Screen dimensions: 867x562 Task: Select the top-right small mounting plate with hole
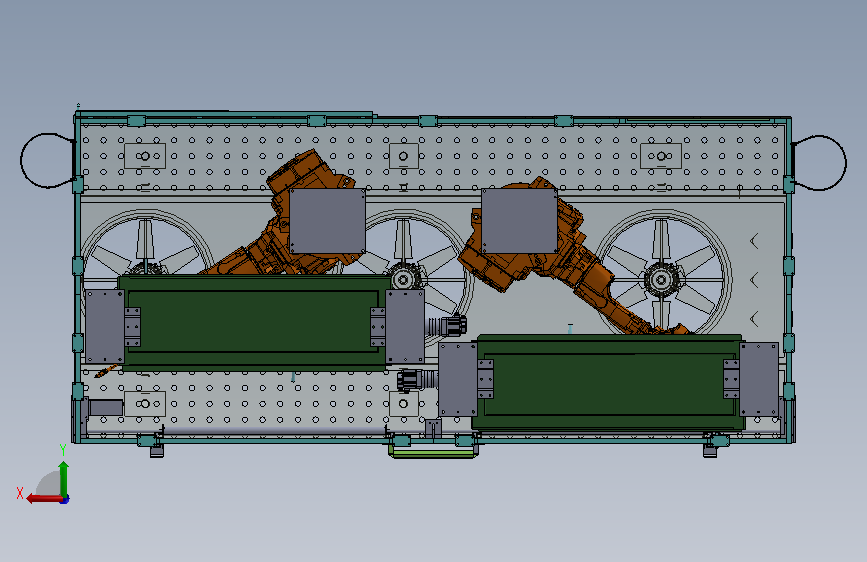[661, 156]
